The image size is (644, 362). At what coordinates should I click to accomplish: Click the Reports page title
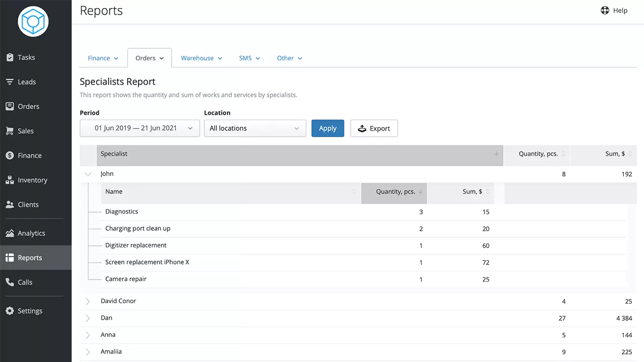[x=101, y=11]
